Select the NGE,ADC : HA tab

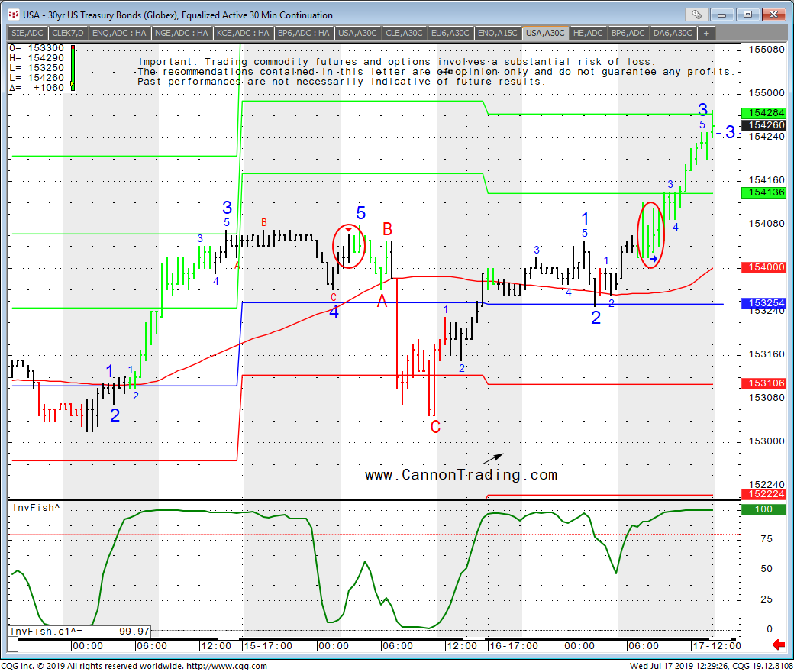(180, 33)
